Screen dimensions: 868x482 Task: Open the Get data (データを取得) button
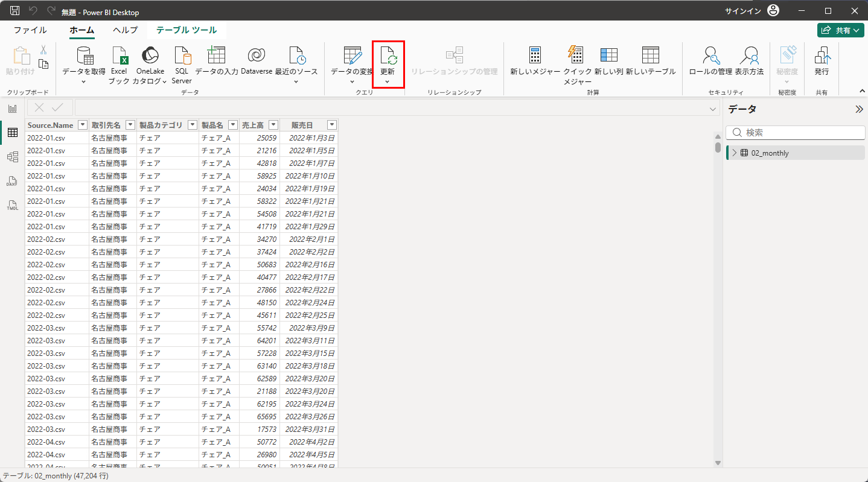pyautogui.click(x=84, y=65)
